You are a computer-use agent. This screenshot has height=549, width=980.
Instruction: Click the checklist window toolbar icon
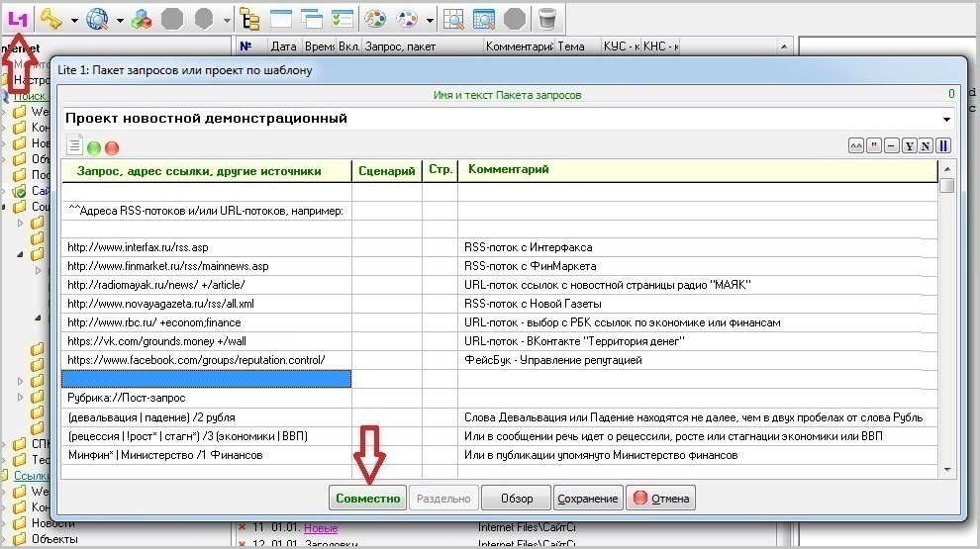(x=342, y=18)
